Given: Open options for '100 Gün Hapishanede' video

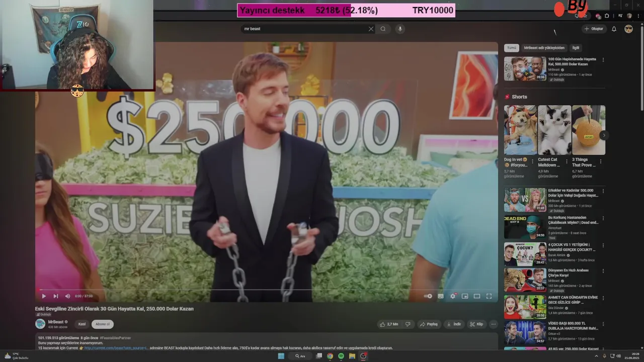Looking at the screenshot, I should click(603, 60).
